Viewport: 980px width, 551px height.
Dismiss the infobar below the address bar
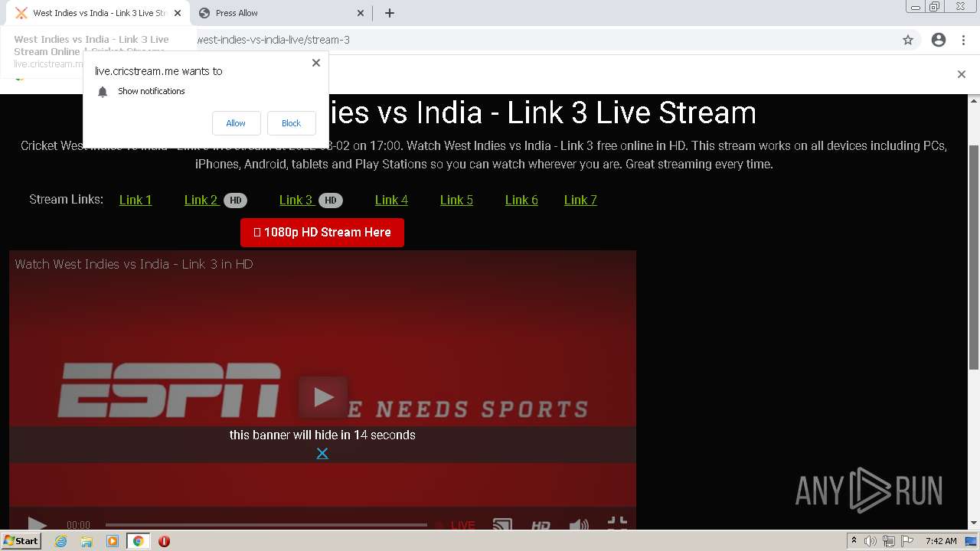(x=961, y=74)
